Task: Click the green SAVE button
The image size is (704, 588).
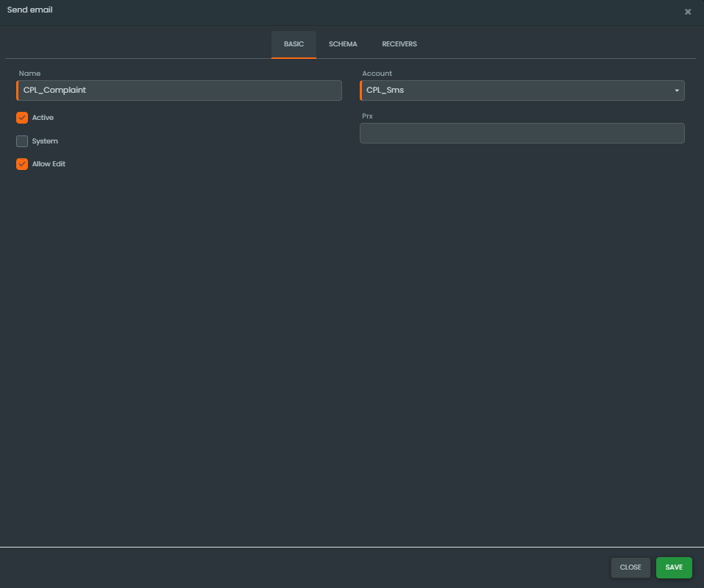Action: (x=674, y=567)
